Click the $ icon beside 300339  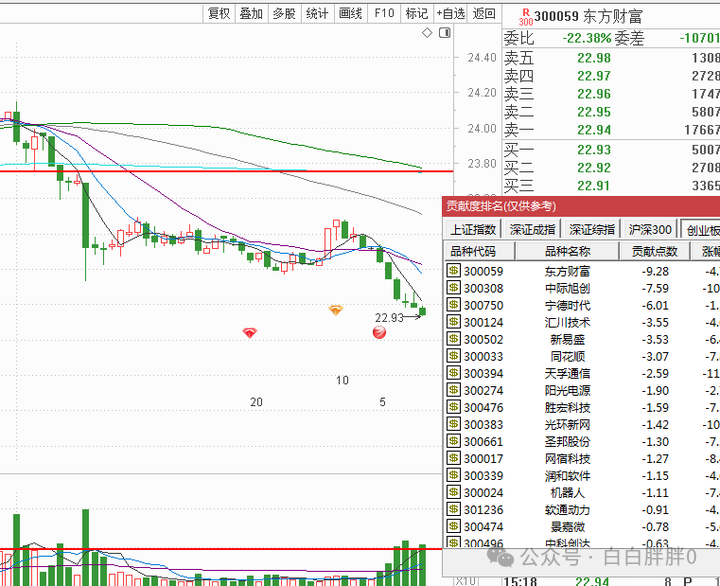[453, 474]
